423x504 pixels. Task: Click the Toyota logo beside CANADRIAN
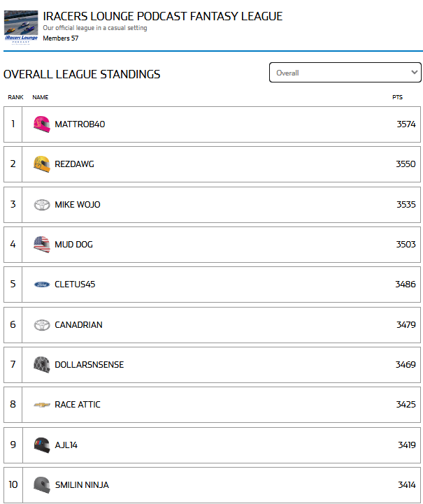(x=42, y=325)
